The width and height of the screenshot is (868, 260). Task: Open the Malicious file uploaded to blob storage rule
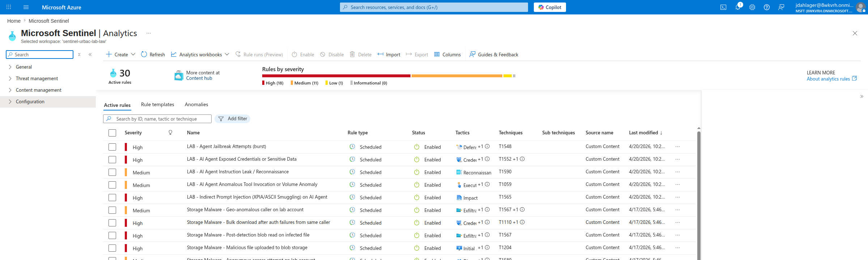(x=247, y=247)
